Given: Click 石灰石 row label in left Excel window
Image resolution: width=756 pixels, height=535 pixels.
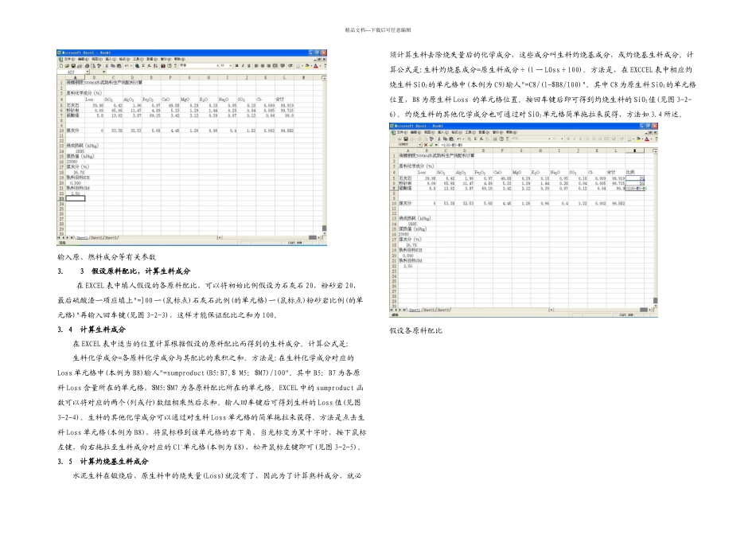Looking at the screenshot, I should click(72, 104).
